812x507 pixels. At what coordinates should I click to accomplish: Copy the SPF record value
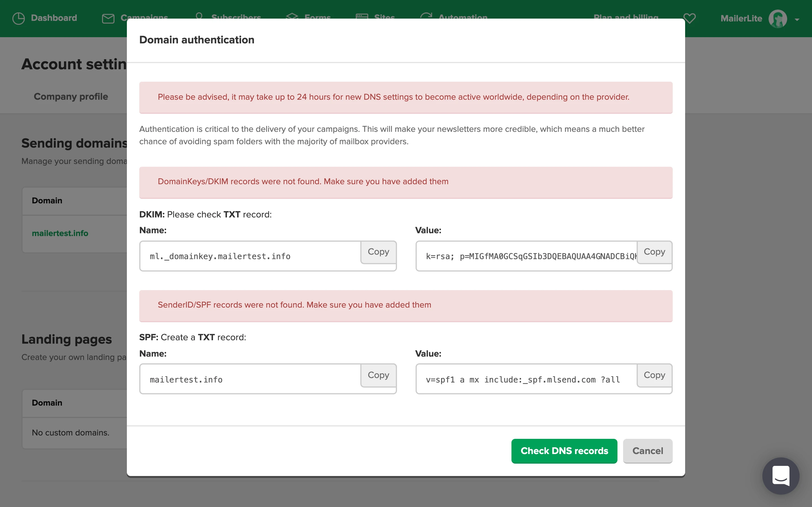tap(654, 375)
